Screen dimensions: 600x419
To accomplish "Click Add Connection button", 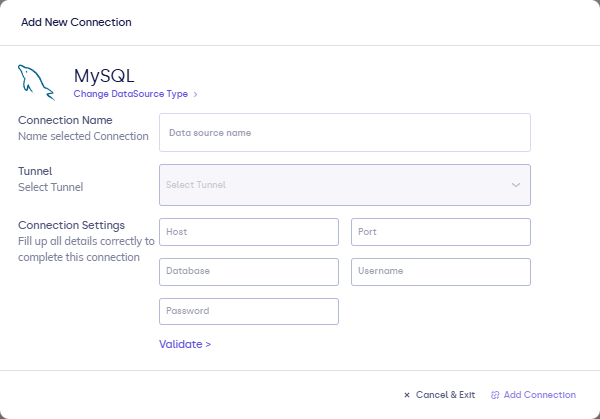I will pyautogui.click(x=533, y=395).
